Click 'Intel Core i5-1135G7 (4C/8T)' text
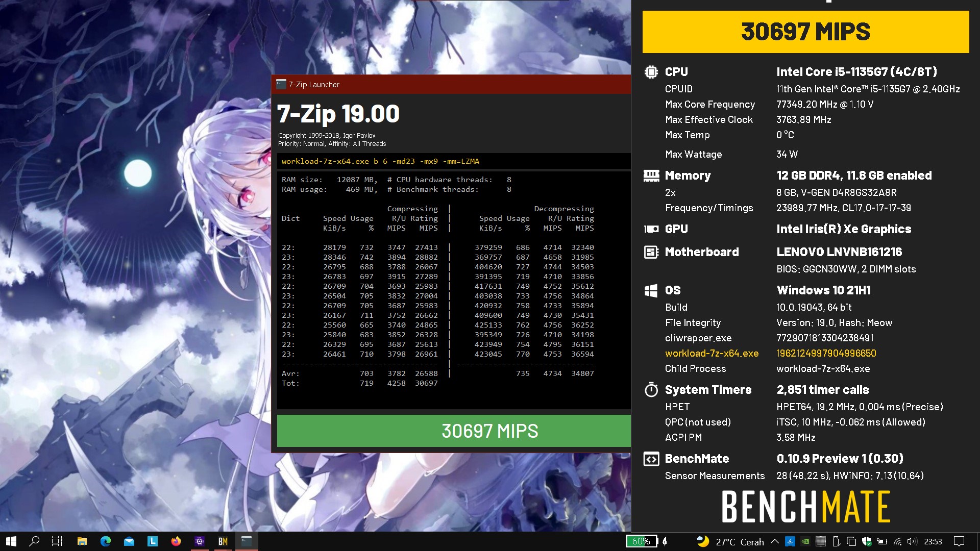Screen dimensions: 980x551 click(856, 72)
